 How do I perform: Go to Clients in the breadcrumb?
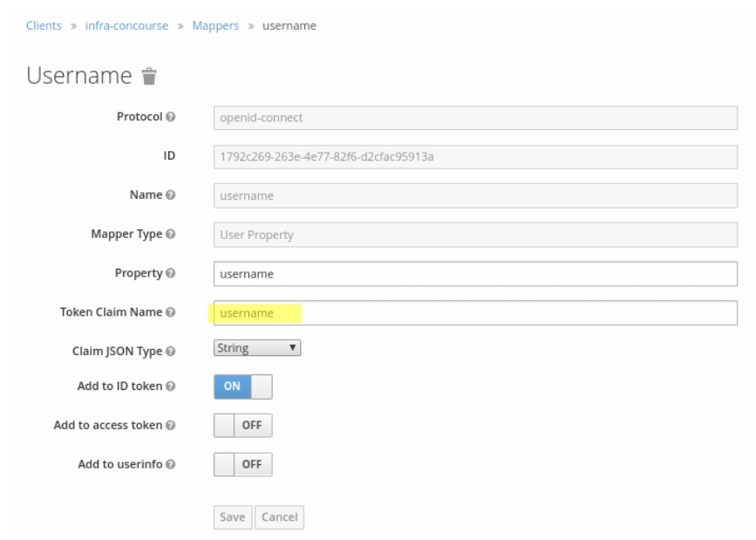[44, 25]
